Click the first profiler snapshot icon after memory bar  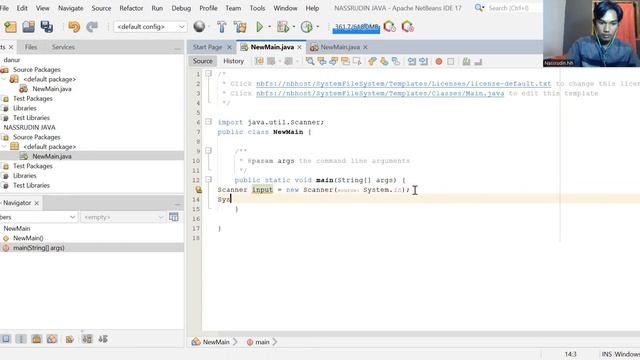[389, 27]
